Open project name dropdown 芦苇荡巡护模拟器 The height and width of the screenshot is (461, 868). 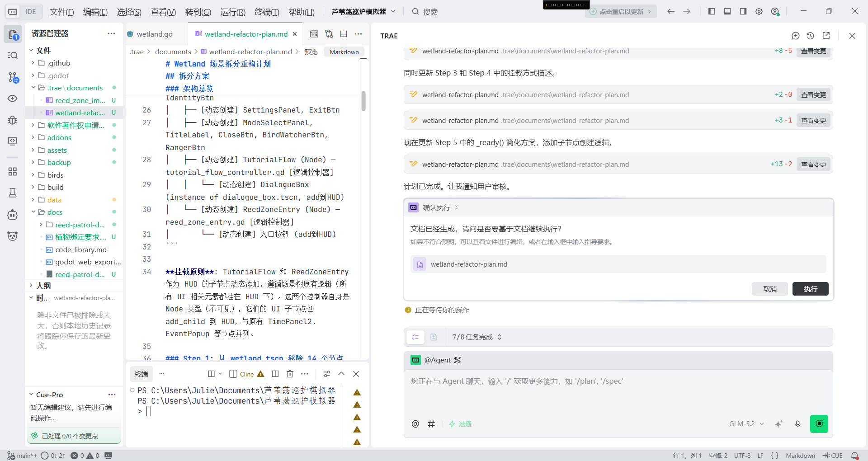click(363, 12)
